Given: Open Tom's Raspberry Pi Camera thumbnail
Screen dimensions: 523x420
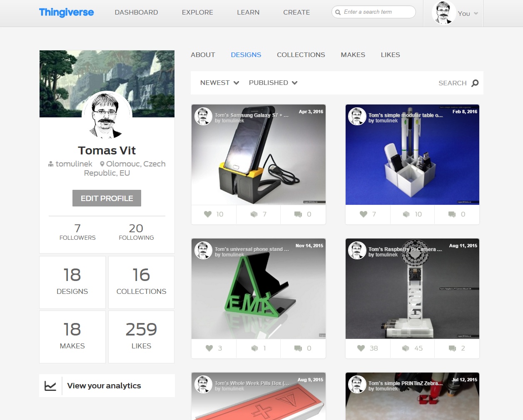Looking at the screenshot, I should click(412, 288).
